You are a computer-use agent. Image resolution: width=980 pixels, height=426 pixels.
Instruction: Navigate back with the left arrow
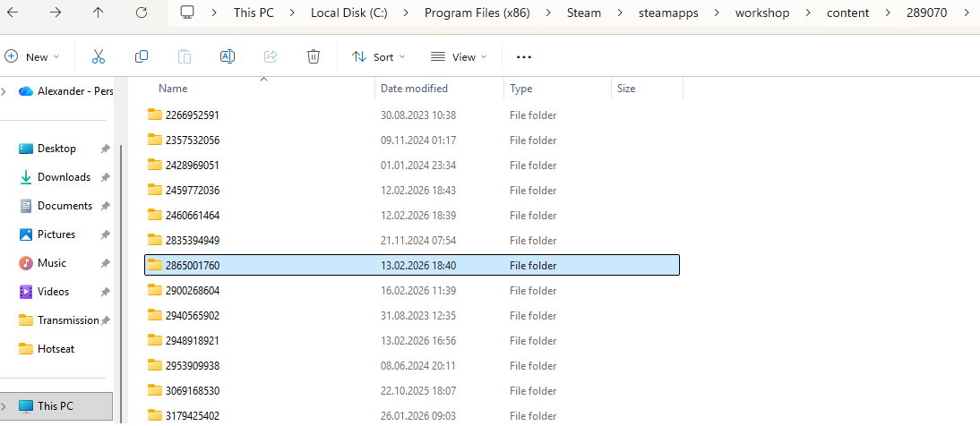pyautogui.click(x=13, y=13)
